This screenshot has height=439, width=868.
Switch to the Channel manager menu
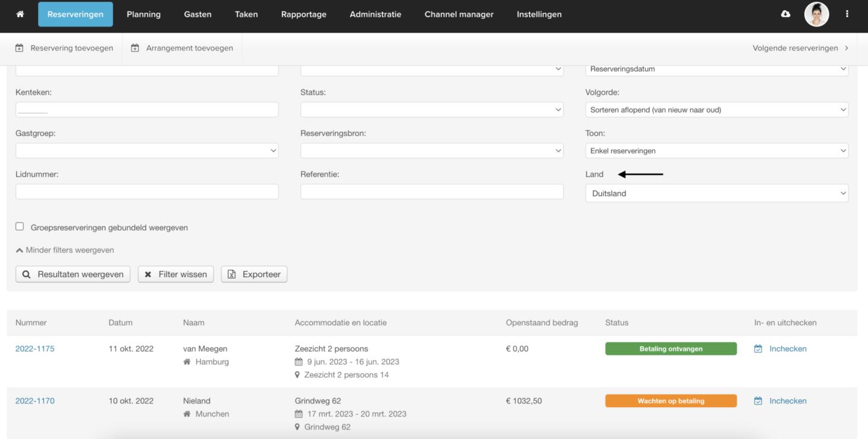[x=458, y=14]
